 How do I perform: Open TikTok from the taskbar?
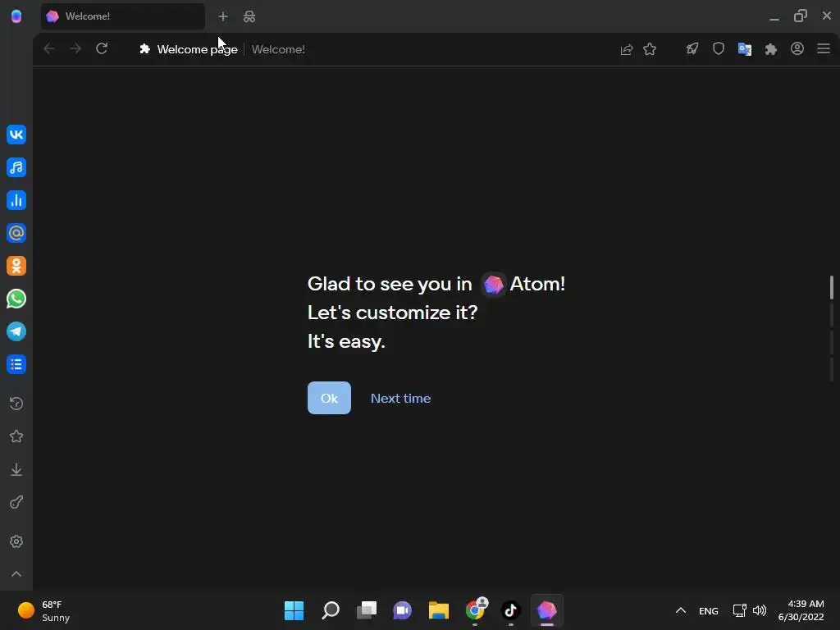510,610
